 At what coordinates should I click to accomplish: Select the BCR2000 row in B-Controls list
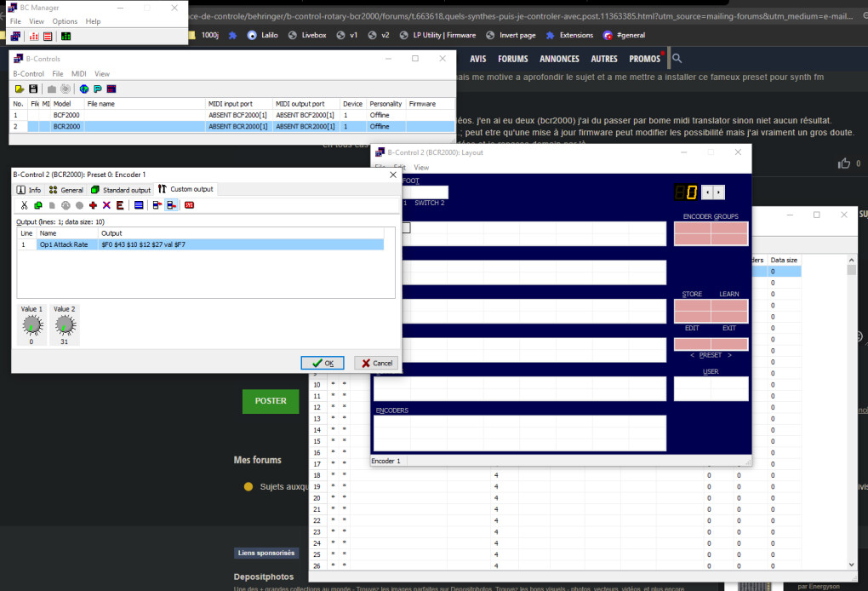pos(232,126)
